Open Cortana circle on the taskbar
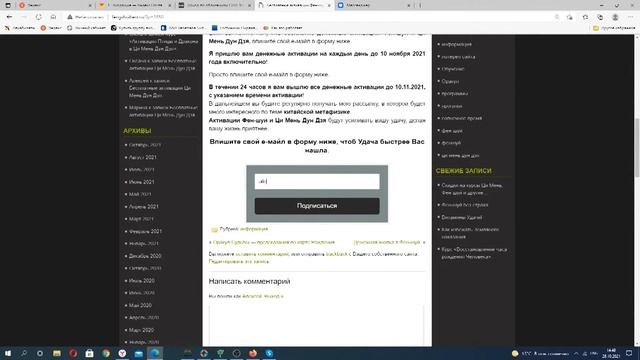This screenshot has width=640, height=360. [x=40, y=353]
